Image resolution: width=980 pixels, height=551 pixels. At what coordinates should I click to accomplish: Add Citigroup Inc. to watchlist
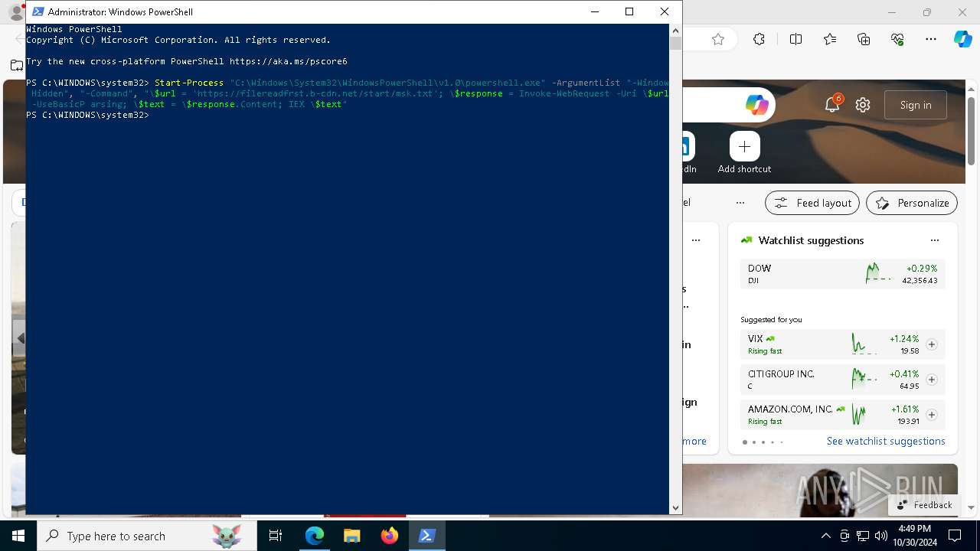point(932,380)
